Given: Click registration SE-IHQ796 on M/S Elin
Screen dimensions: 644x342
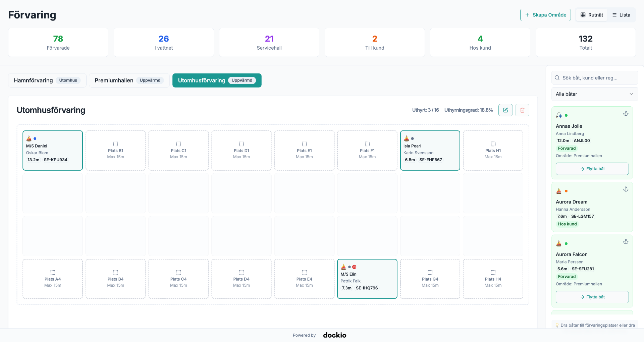Looking at the screenshot, I should pos(367,288).
